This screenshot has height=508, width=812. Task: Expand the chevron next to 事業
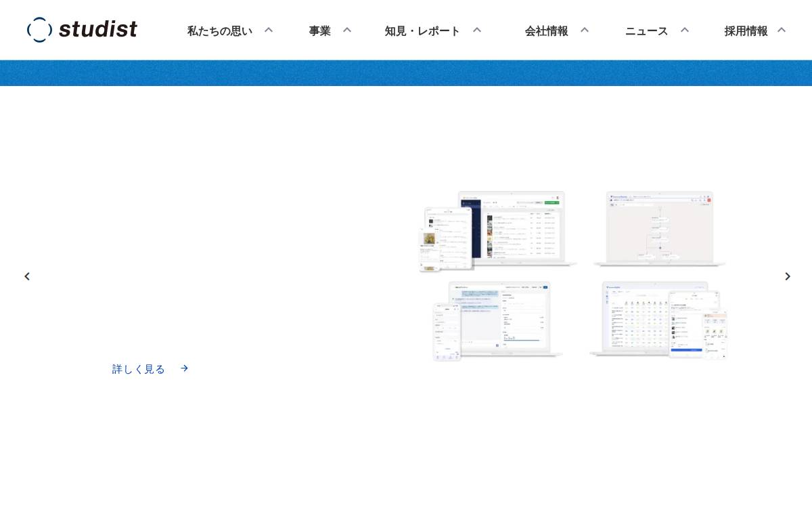347,30
